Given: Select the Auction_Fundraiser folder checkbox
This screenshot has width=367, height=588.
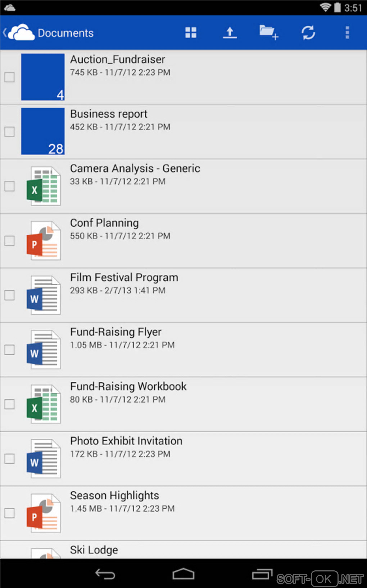Looking at the screenshot, I should 10,77.
